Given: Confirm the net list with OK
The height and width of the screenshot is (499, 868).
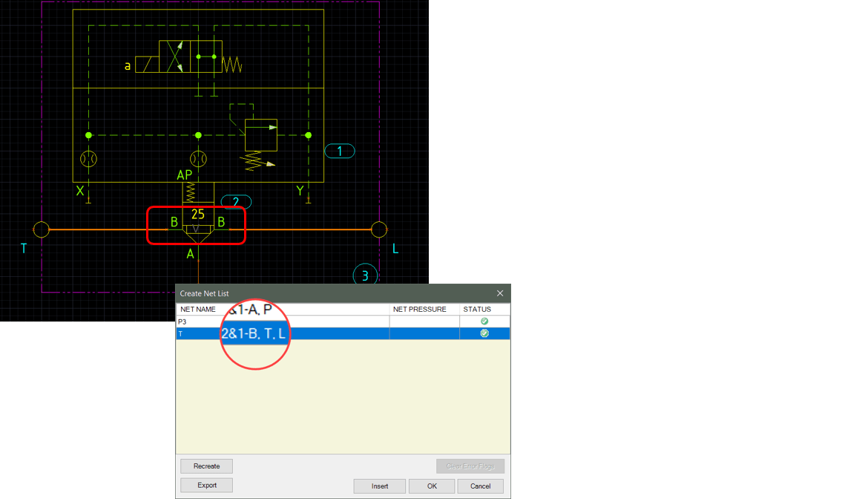Looking at the screenshot, I should (431, 486).
